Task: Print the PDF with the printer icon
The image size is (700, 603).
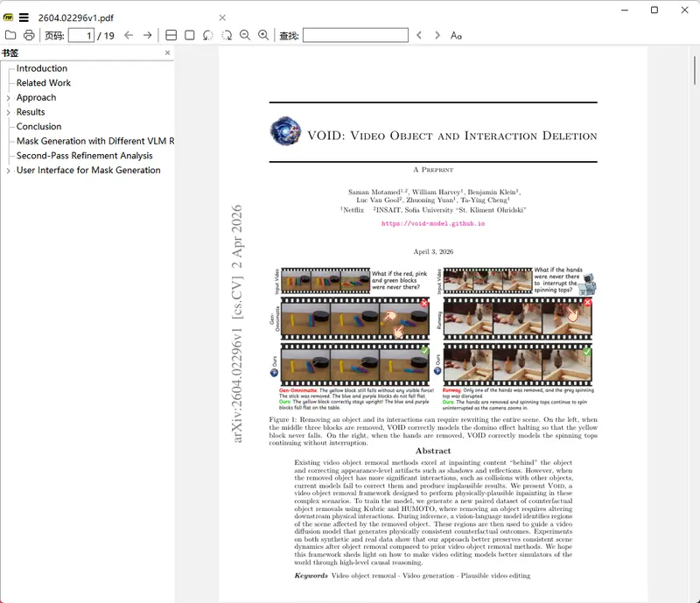Action: (29, 35)
